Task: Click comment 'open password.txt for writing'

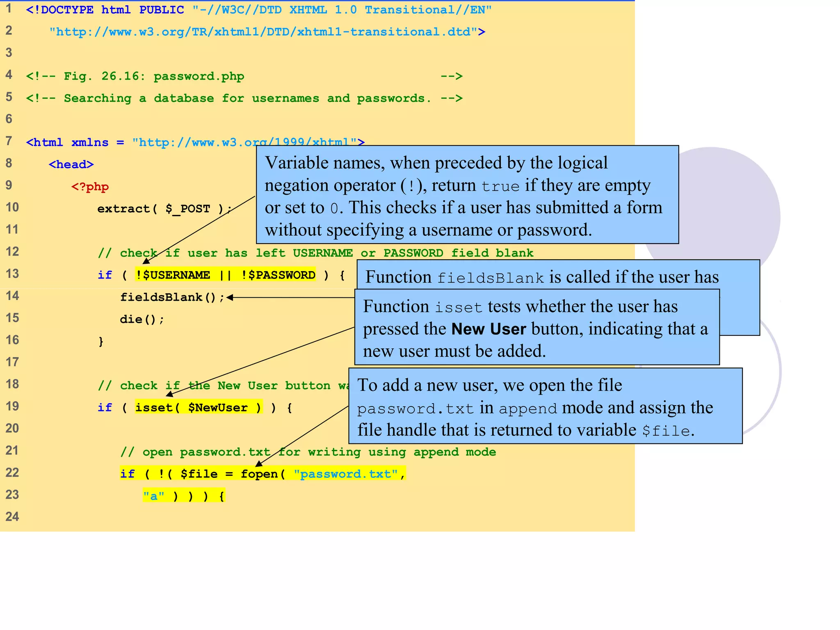Action: 308,452
